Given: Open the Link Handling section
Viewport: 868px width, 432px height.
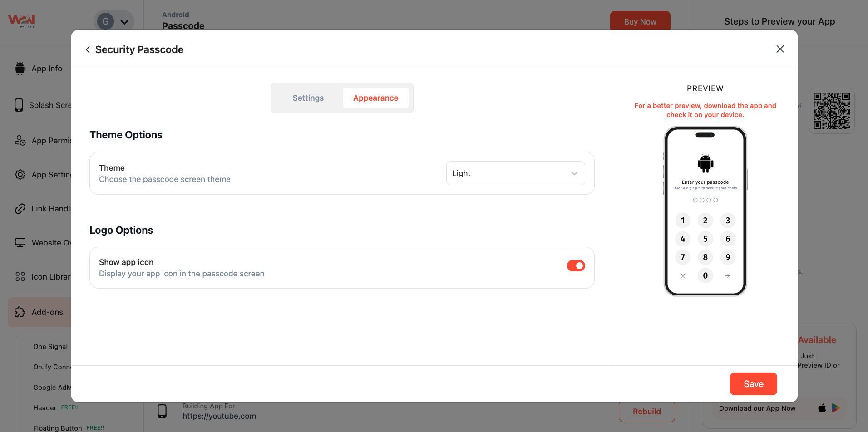Looking at the screenshot, I should pyautogui.click(x=20, y=208).
